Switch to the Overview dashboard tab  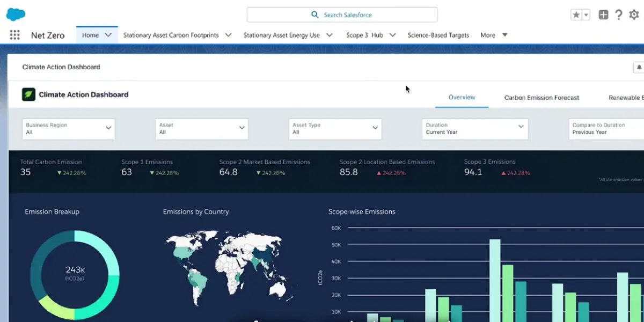[x=462, y=97]
